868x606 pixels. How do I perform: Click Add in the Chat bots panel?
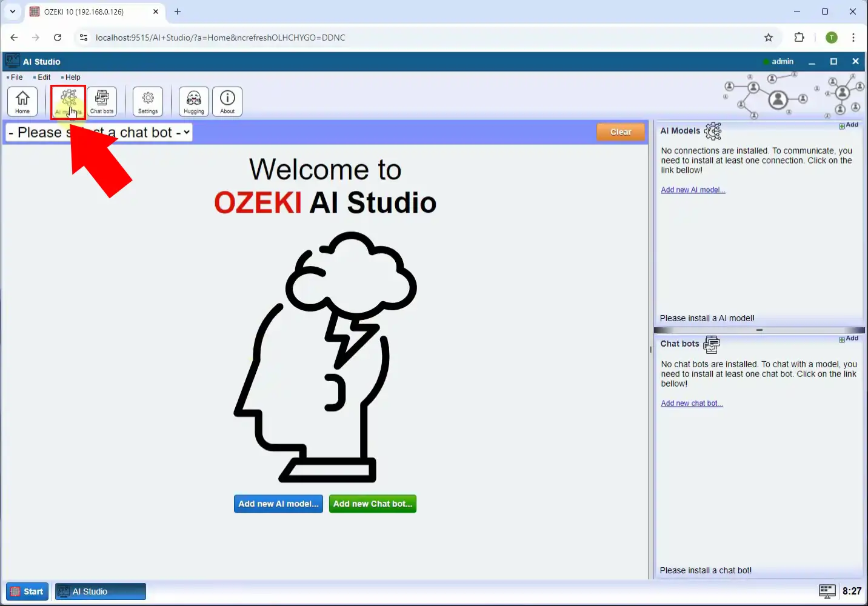(x=849, y=339)
